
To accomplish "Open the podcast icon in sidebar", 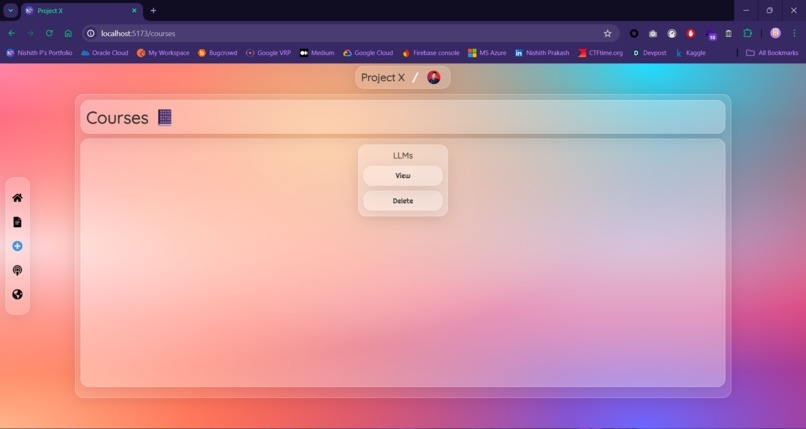I will tap(17, 270).
